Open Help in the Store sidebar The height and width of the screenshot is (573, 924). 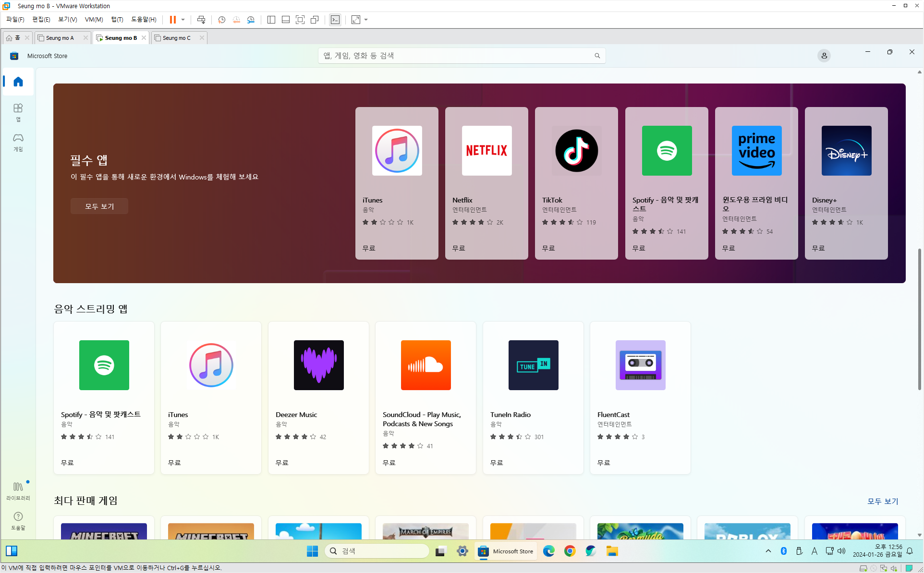click(x=18, y=520)
